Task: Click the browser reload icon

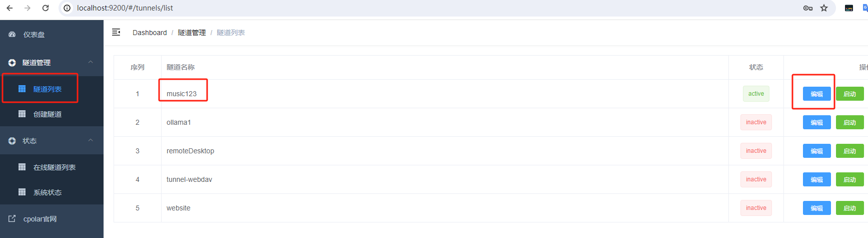Action: [46, 8]
